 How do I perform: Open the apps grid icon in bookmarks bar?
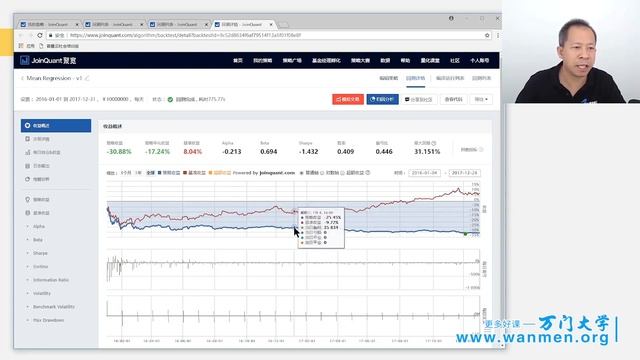[x=21, y=46]
